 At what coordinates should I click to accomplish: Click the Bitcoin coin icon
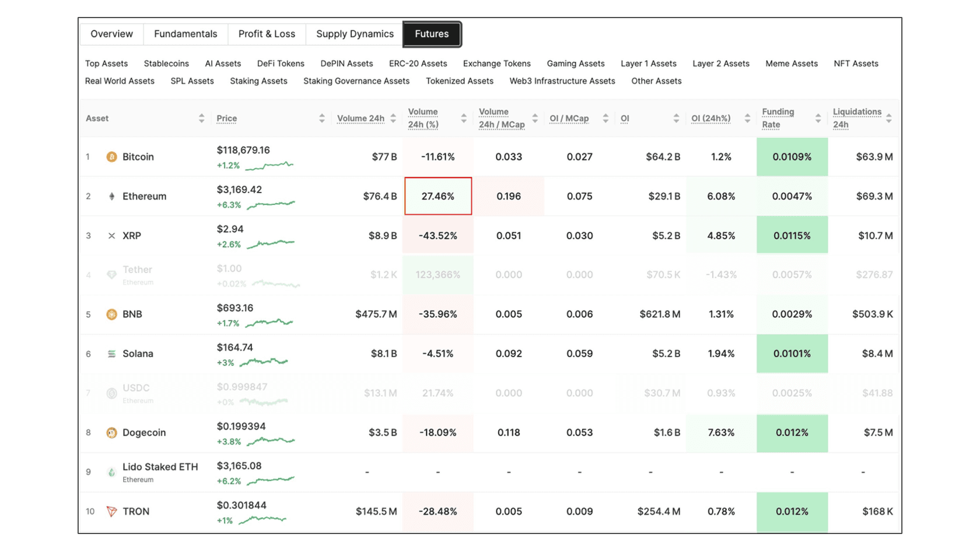(111, 157)
